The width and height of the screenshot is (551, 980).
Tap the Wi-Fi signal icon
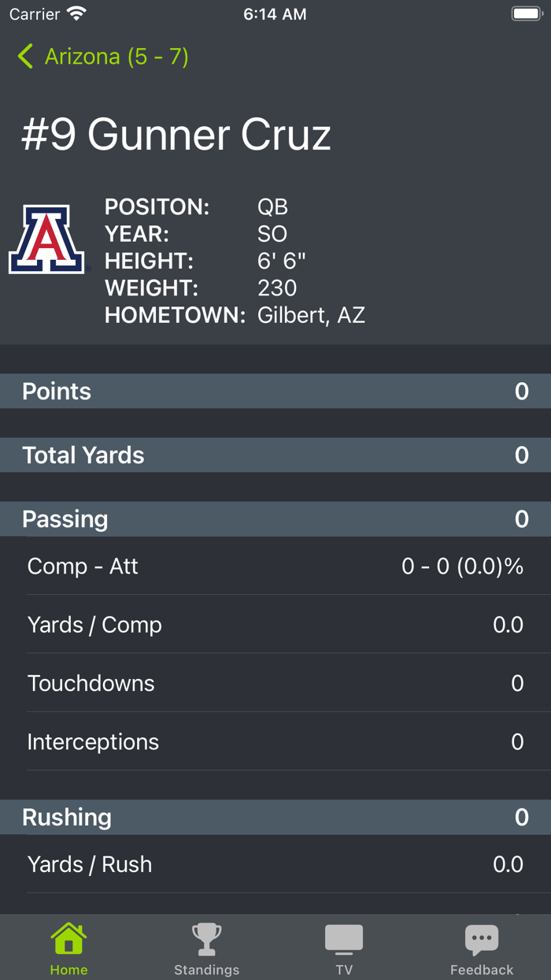(76, 13)
